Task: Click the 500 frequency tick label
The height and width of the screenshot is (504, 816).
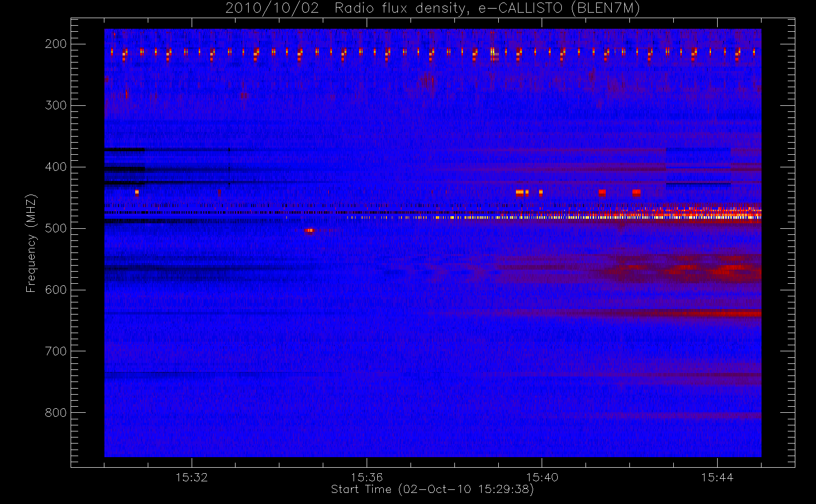Action: coord(55,228)
